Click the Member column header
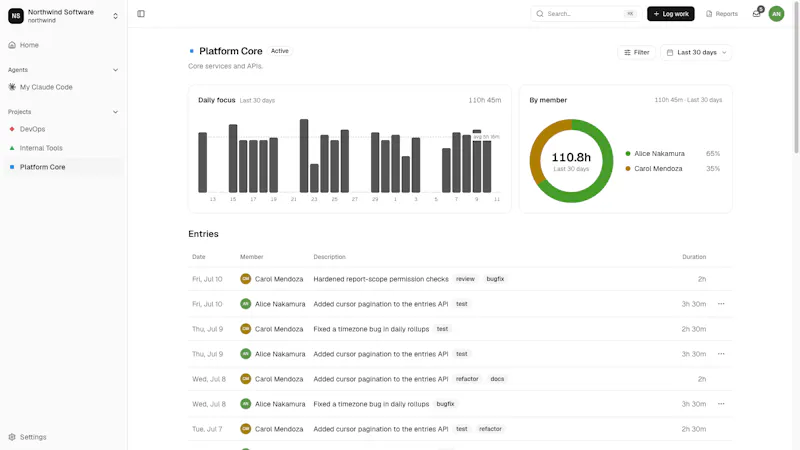The width and height of the screenshot is (800, 450). pos(252,257)
